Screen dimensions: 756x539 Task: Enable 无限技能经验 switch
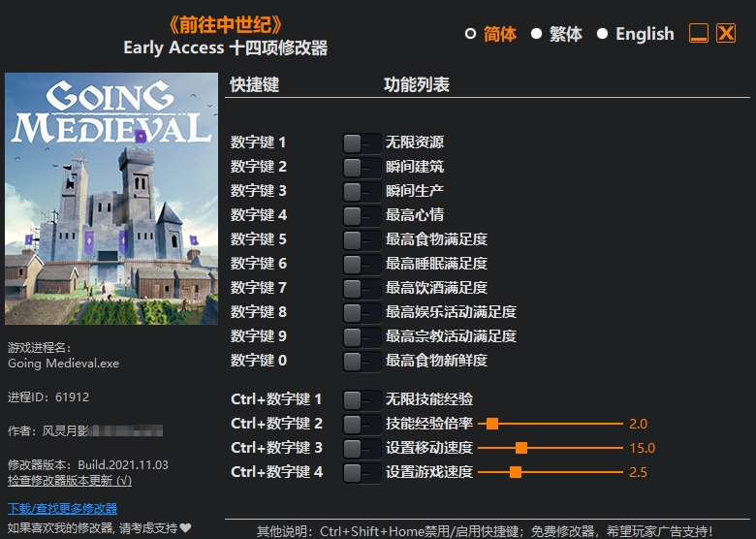(362, 399)
